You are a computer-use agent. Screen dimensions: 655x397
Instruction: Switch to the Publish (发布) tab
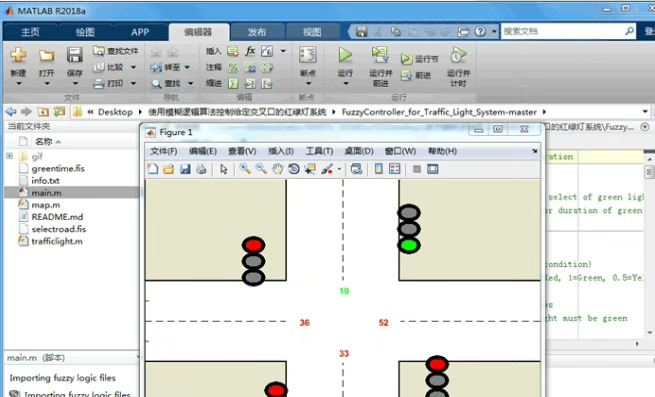[256, 32]
